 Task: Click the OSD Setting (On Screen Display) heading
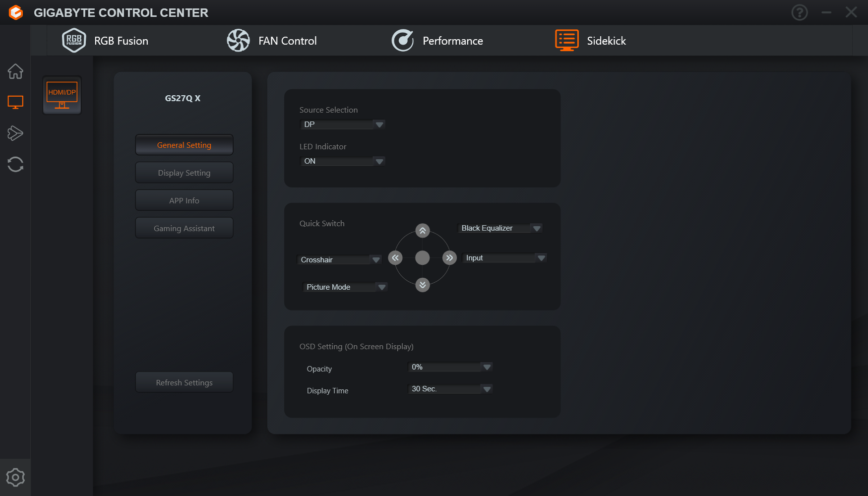point(357,347)
